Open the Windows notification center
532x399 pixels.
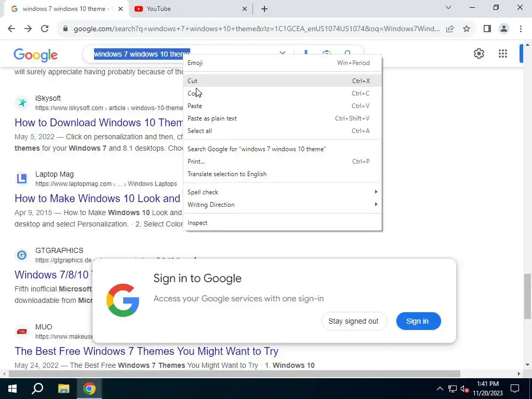[515, 389]
